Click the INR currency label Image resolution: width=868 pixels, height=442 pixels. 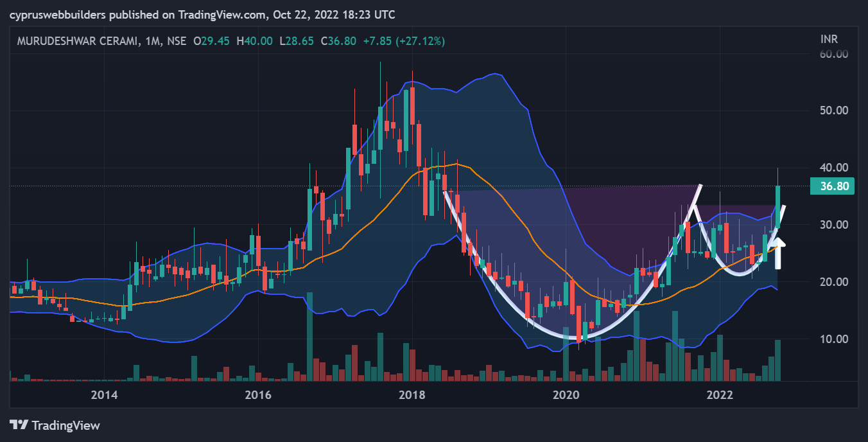click(829, 40)
